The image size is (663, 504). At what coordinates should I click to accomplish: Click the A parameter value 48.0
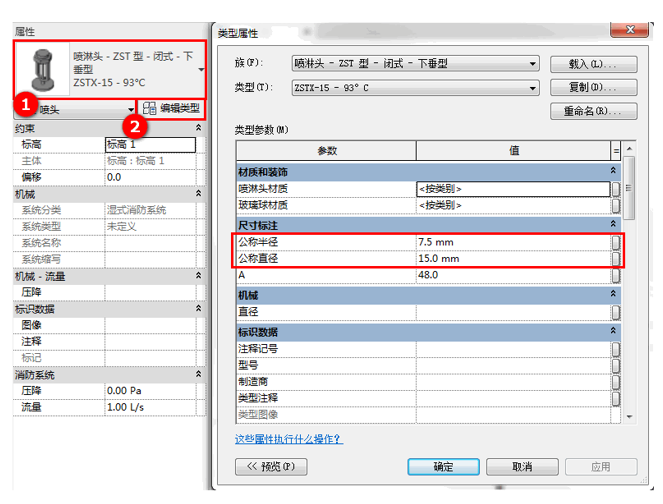pos(513,275)
